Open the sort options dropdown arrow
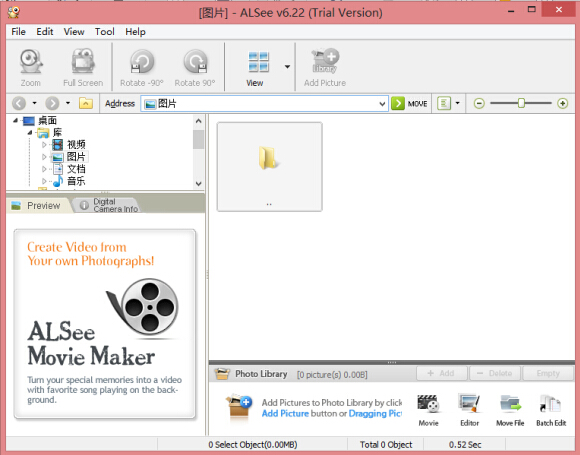The width and height of the screenshot is (580, 455). tap(458, 103)
